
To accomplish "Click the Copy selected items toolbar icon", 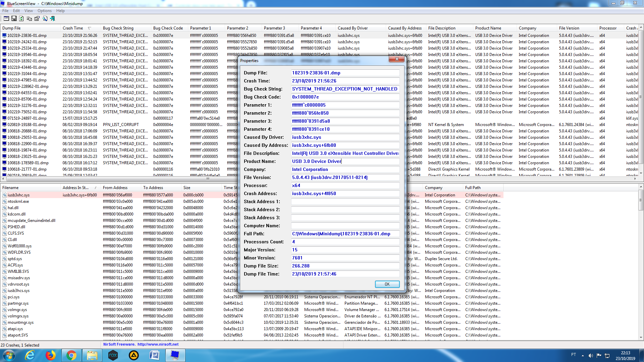I will [30, 18].
